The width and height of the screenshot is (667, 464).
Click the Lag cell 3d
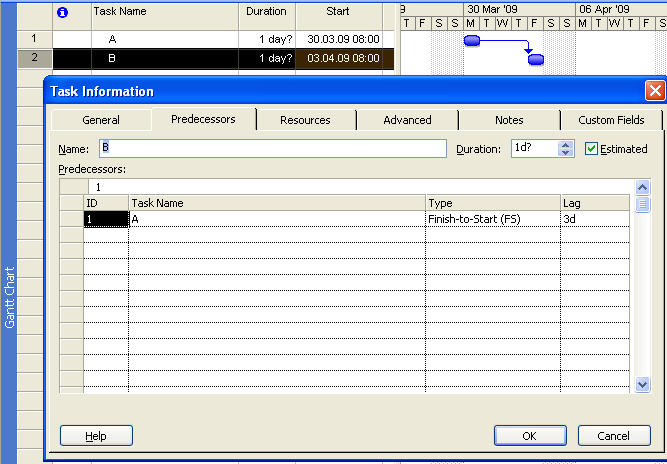pyautogui.click(x=595, y=219)
